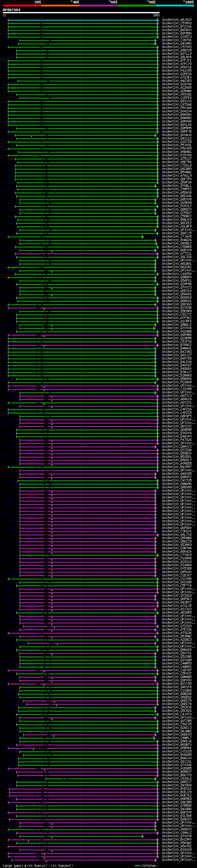
Task: Select label UniRef100_Q70VX8
Action: tap(177, 836)
